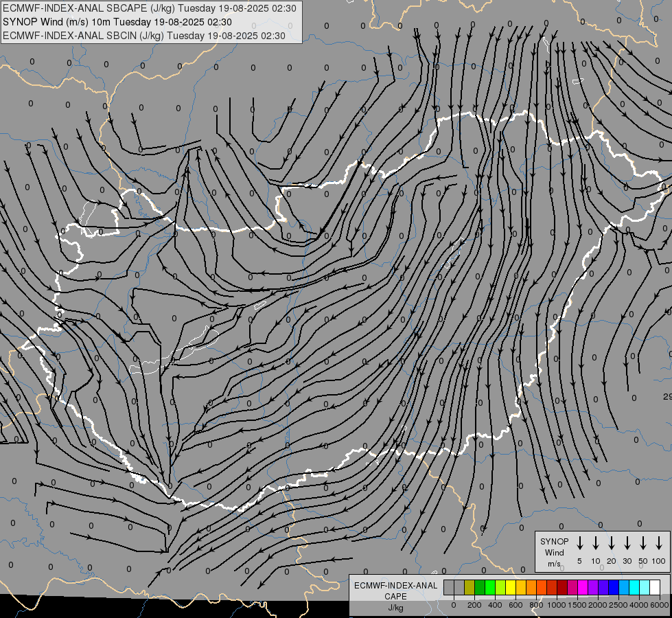Pick the bright green CAPE swatch
The height and width of the screenshot is (618, 672).
click(490, 588)
